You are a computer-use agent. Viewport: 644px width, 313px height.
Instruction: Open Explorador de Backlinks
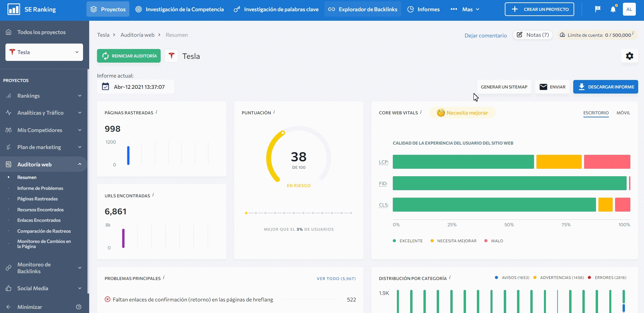click(x=363, y=9)
